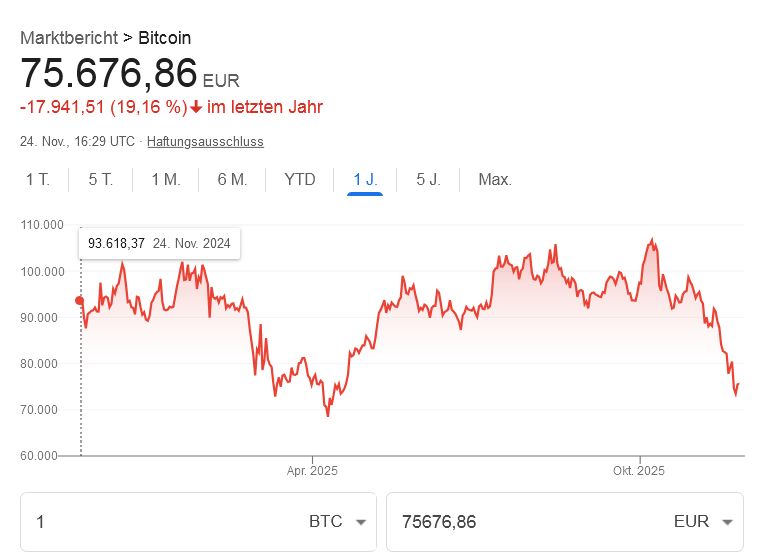Screen dimensions: 784x555
Task: Open the Marktbericht breadcrumb link
Action: coord(68,38)
